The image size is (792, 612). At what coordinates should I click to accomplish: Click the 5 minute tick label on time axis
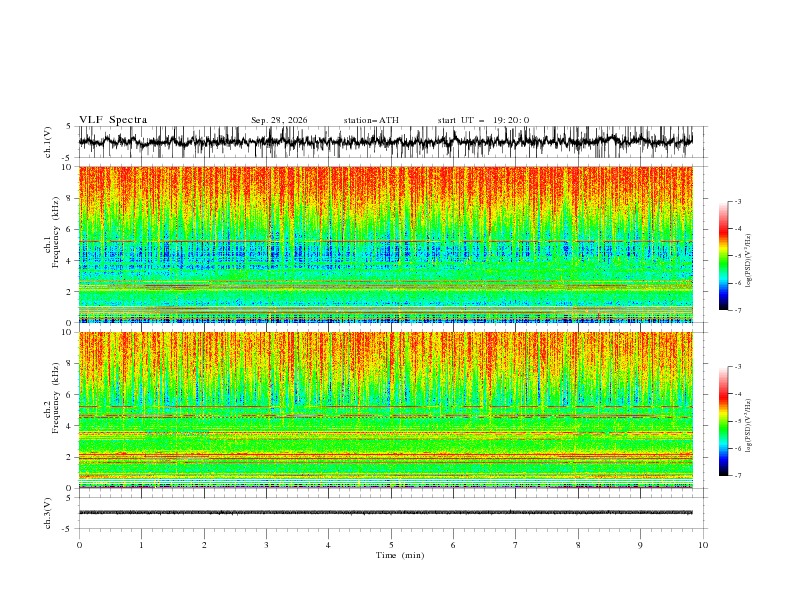391,545
